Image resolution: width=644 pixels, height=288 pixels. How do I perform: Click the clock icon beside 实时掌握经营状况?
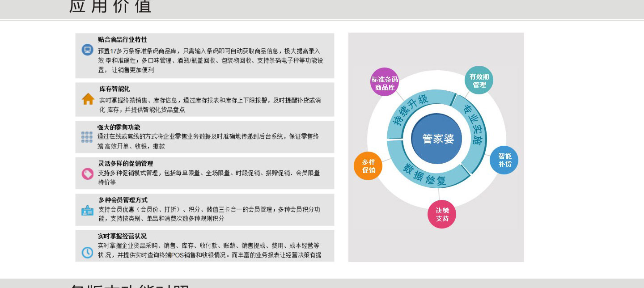coord(88,252)
